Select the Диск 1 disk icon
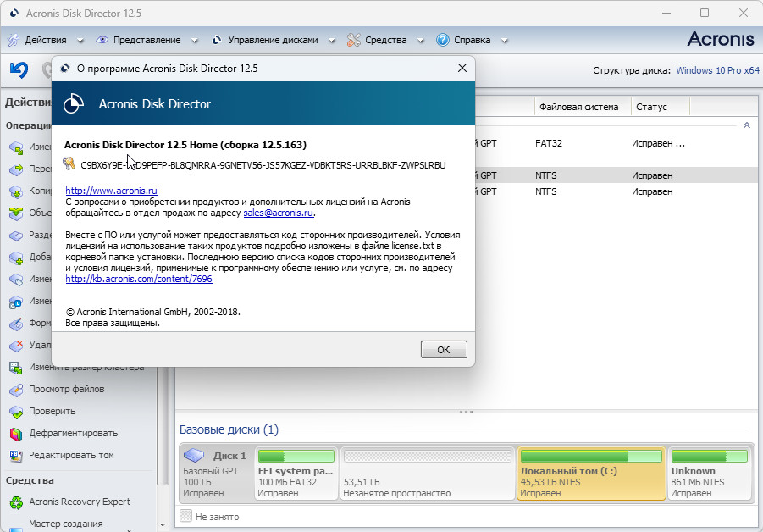Image resolution: width=763 pixels, height=532 pixels. [x=195, y=456]
